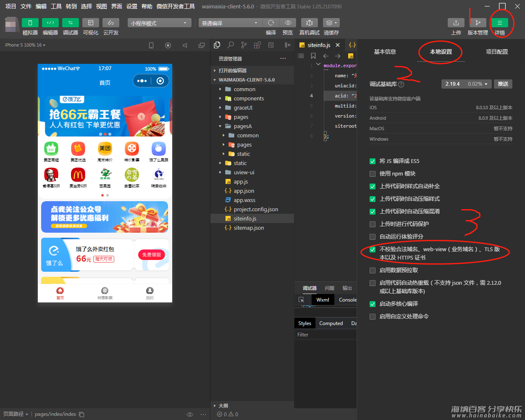
Task: Toggle the 模拟器 simulator panel button
Action: [x=30, y=23]
